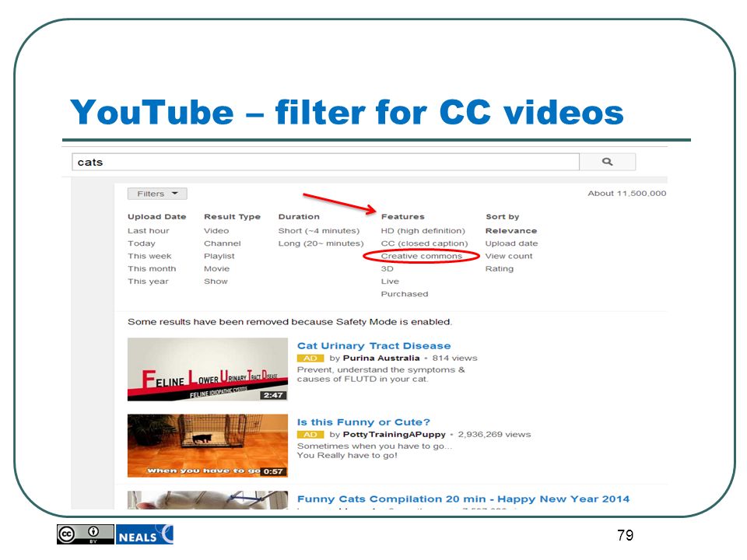Select Show result type
Viewport: 747px width, 560px height.
click(216, 282)
